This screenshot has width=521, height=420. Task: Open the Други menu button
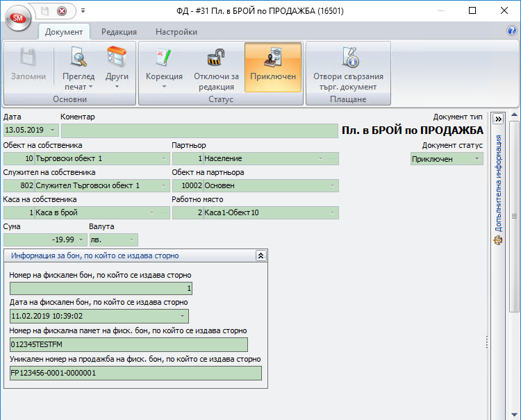pyautogui.click(x=117, y=67)
